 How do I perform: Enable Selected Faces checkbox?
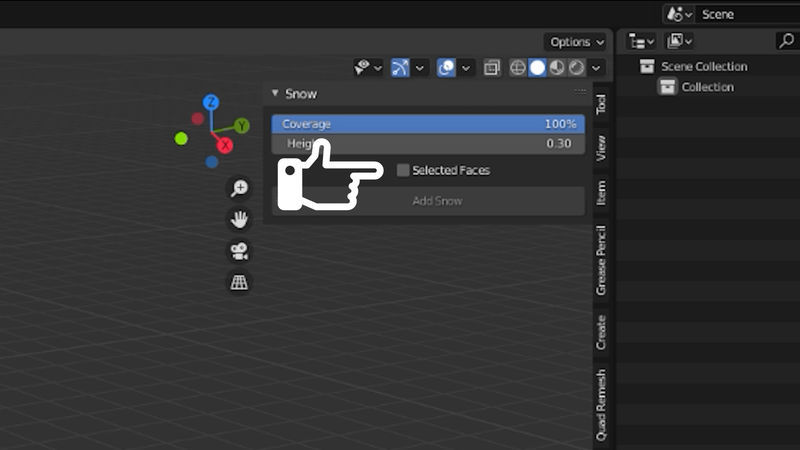pyautogui.click(x=403, y=170)
